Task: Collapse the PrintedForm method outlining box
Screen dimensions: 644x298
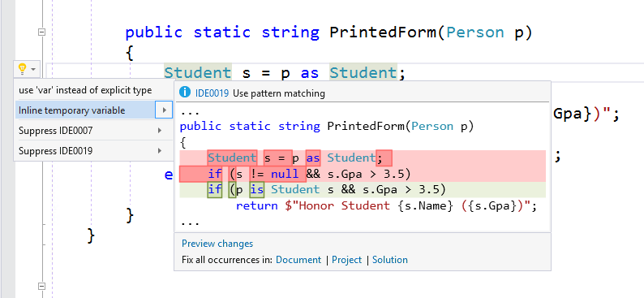Action: [x=41, y=32]
